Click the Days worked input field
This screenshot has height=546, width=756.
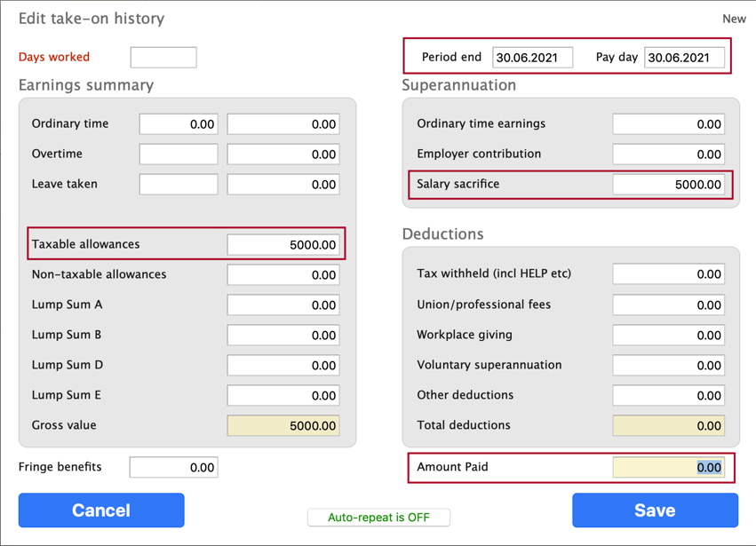163,58
